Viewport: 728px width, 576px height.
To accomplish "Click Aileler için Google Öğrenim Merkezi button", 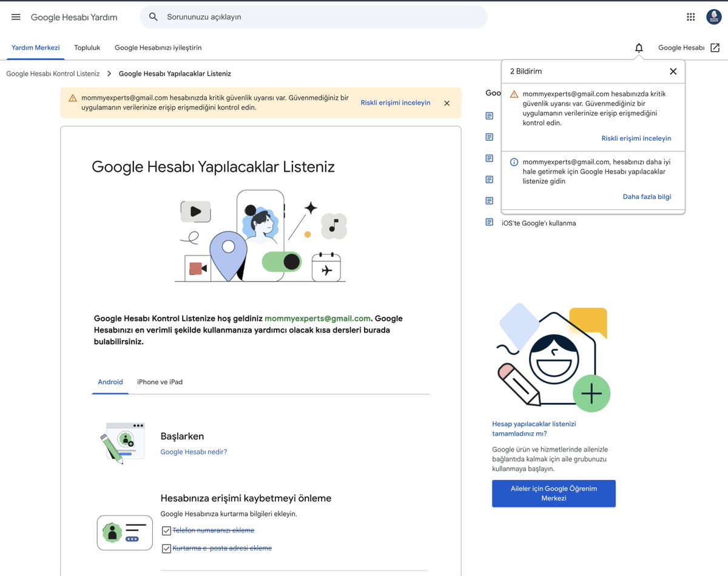I will [554, 493].
